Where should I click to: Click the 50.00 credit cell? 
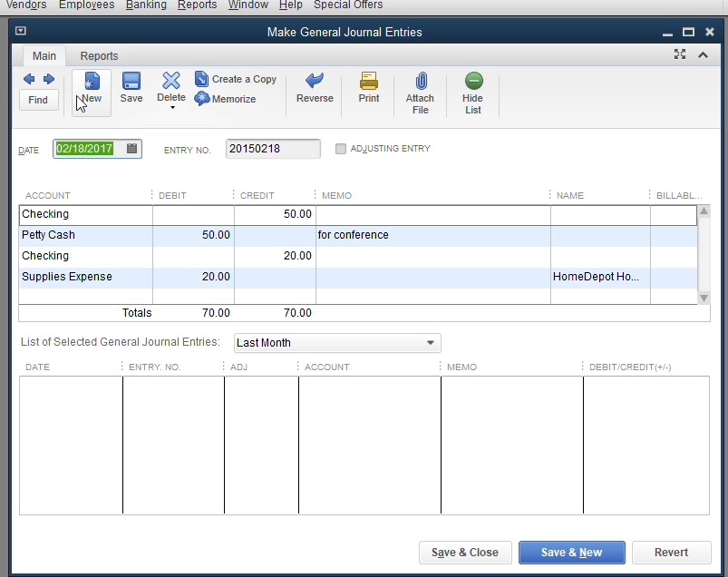click(x=276, y=214)
